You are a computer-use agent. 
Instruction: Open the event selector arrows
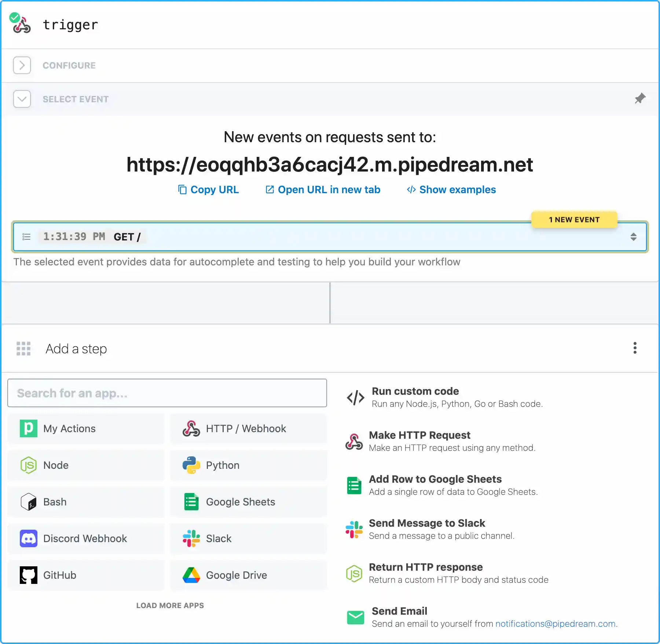634,237
